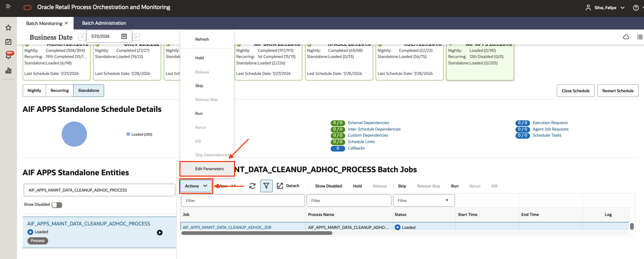Open the External Dependencies link
Viewport: 644px width, 259px height.
[x=368, y=123]
